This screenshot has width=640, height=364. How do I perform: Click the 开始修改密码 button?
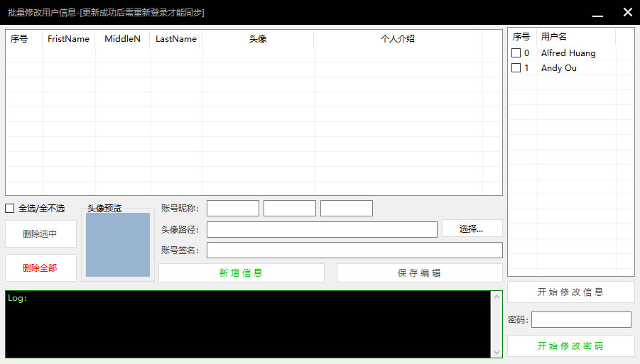tap(570, 346)
